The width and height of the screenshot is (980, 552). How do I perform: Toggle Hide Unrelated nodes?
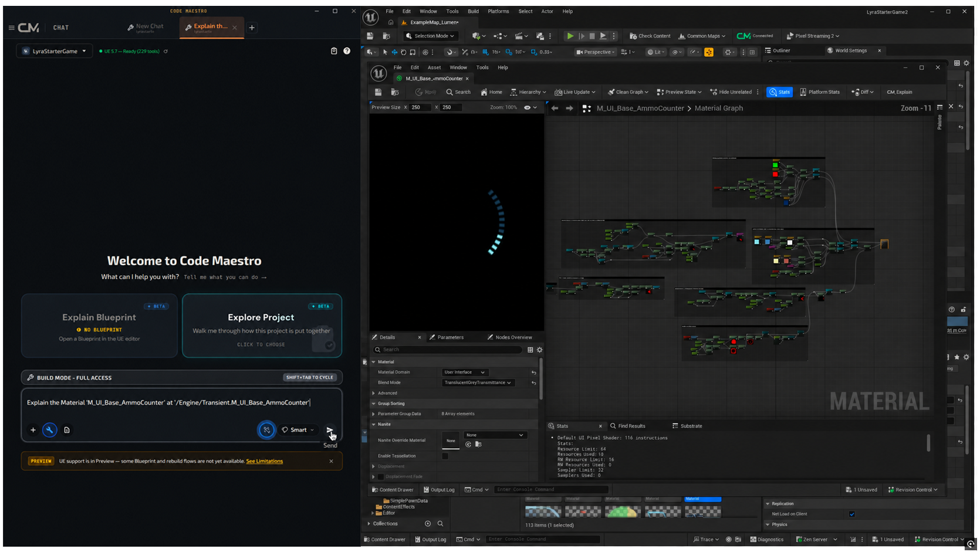point(731,92)
